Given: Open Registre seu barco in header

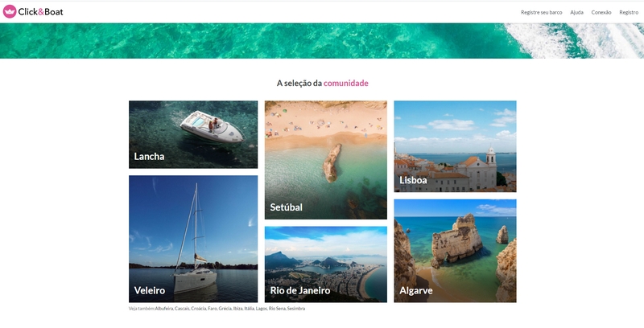Looking at the screenshot, I should click(541, 12).
